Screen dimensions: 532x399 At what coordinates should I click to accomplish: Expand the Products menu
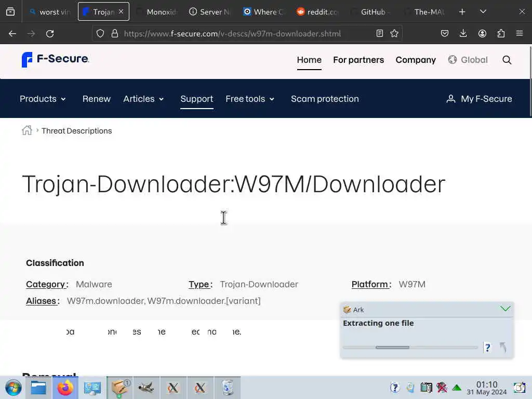tap(43, 99)
